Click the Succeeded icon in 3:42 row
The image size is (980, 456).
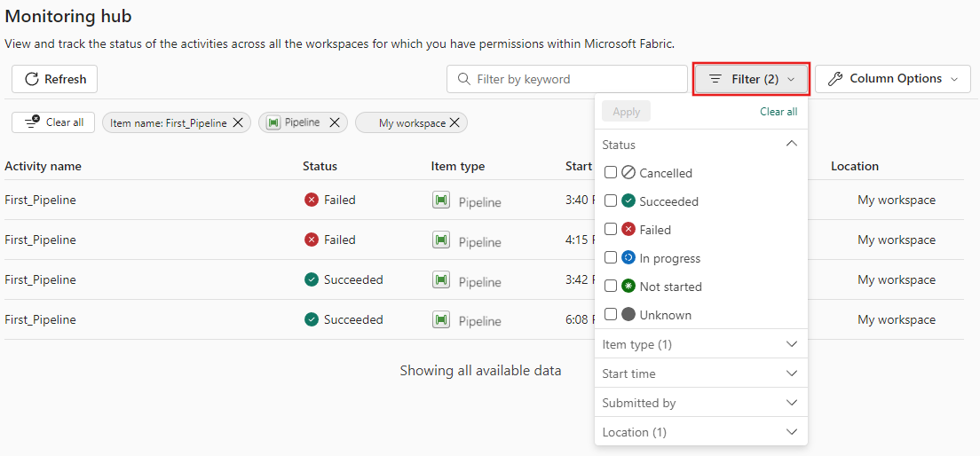click(312, 279)
